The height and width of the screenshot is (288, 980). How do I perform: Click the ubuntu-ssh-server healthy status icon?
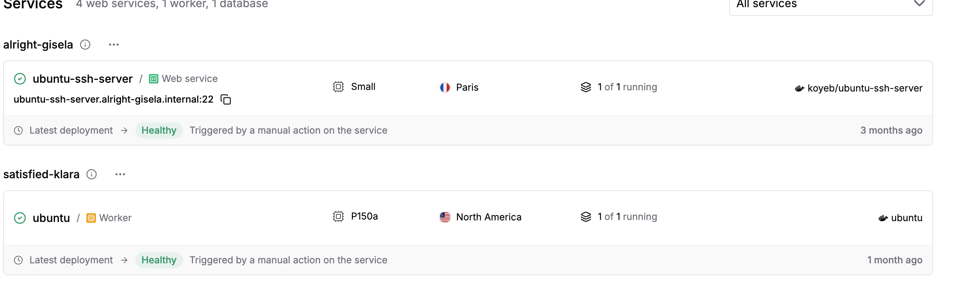pos(20,79)
